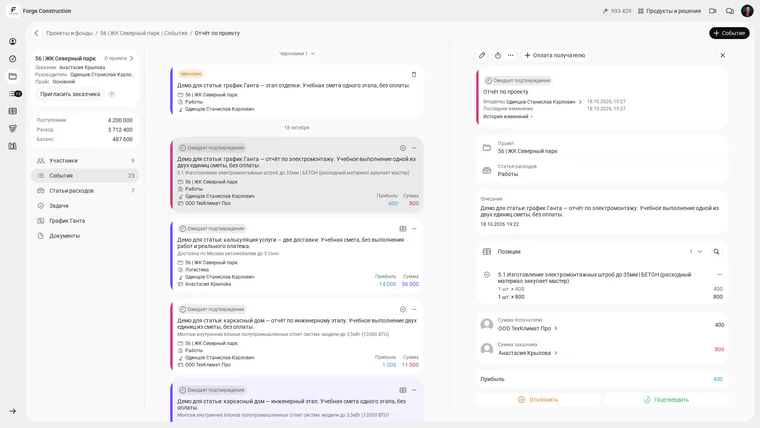Open Продукты и решения menu
The image size is (760, 428).
(669, 11)
